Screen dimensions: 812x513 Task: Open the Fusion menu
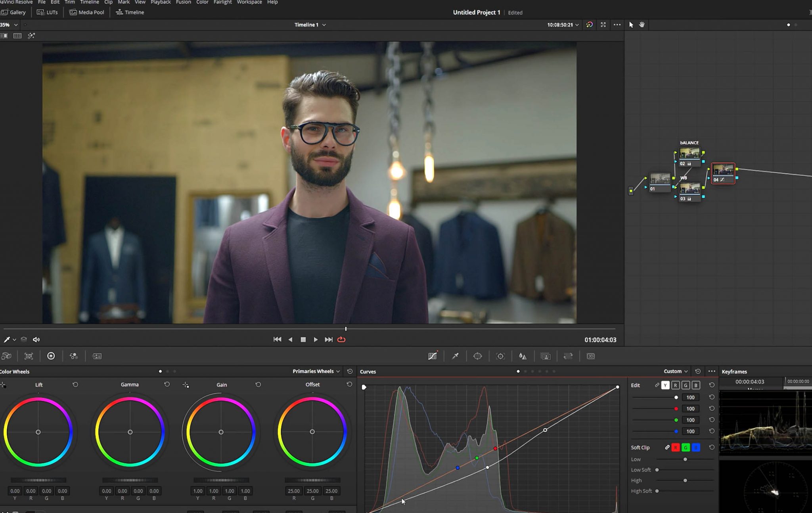click(183, 2)
